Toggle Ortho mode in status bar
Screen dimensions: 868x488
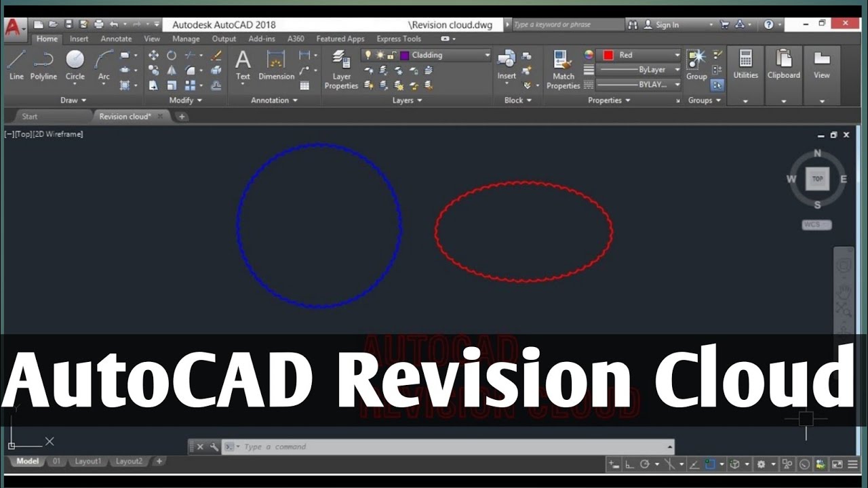[x=629, y=464]
